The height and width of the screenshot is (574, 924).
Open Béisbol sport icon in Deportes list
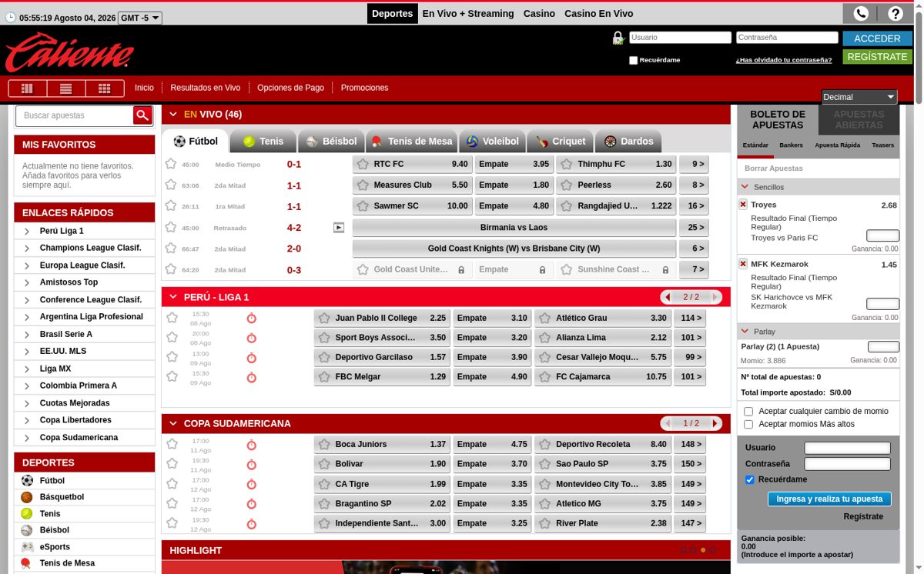(x=27, y=530)
